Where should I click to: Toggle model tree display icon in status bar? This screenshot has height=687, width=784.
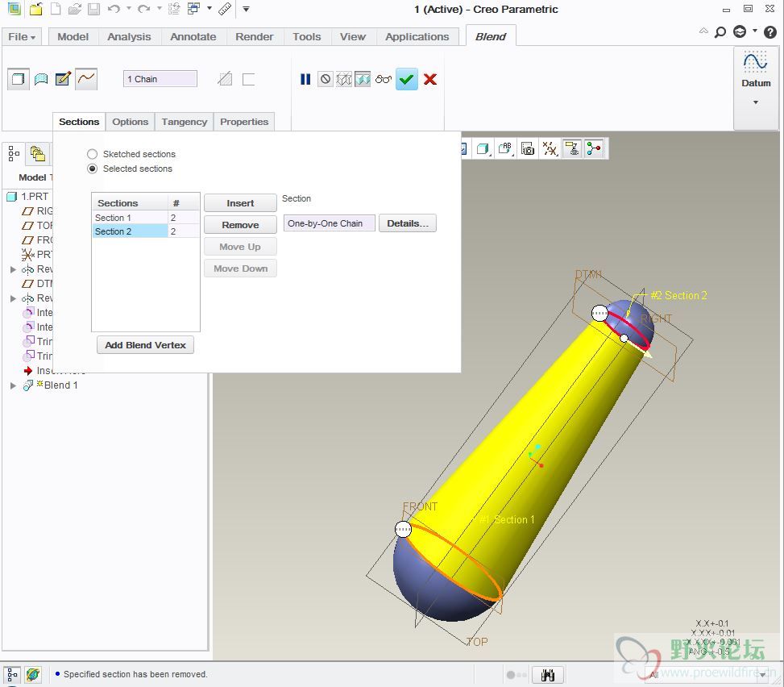tap(13, 674)
